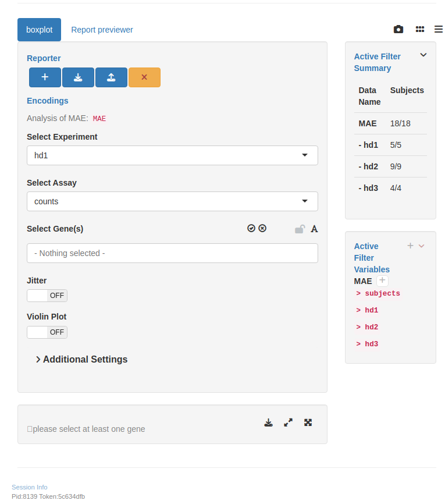Select the boxplot tab
This screenshot has width=445, height=504.
[x=39, y=30]
